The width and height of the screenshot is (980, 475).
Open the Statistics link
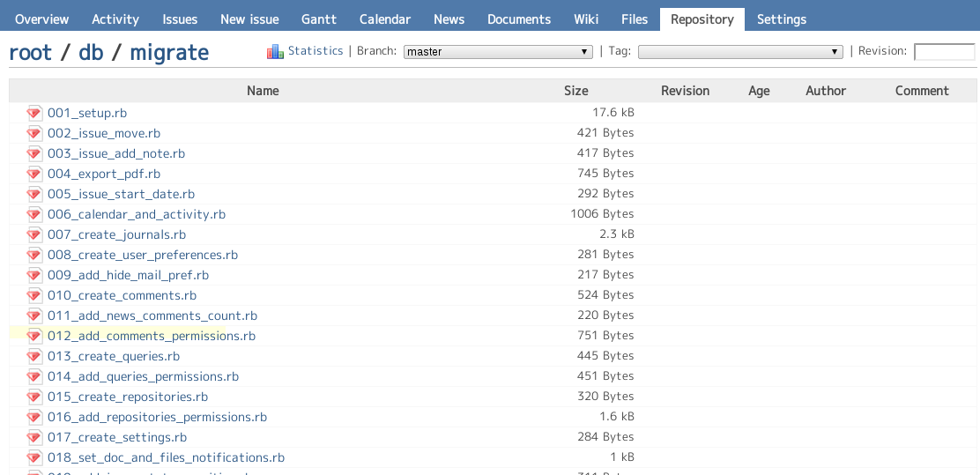pyautogui.click(x=316, y=51)
